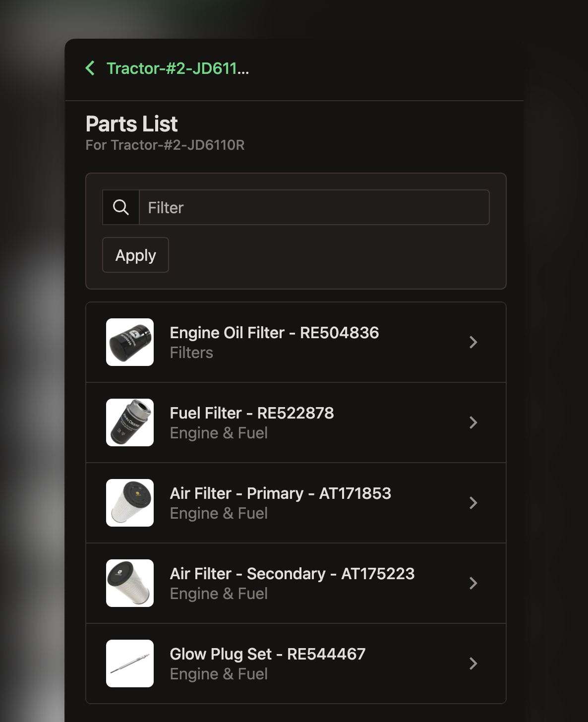Click the Parts List heading

(x=131, y=124)
